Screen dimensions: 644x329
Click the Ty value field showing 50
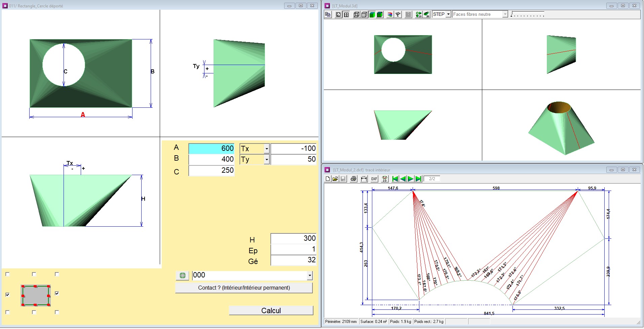click(294, 159)
